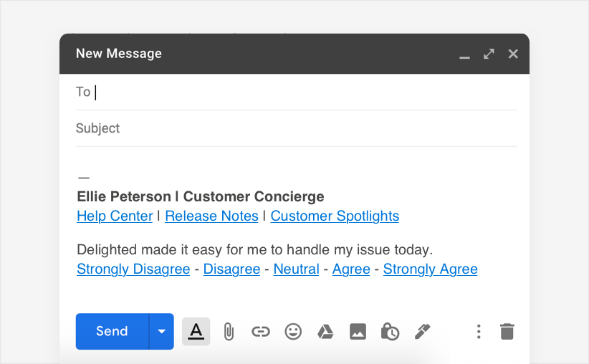Open the emoji picker

point(293,332)
